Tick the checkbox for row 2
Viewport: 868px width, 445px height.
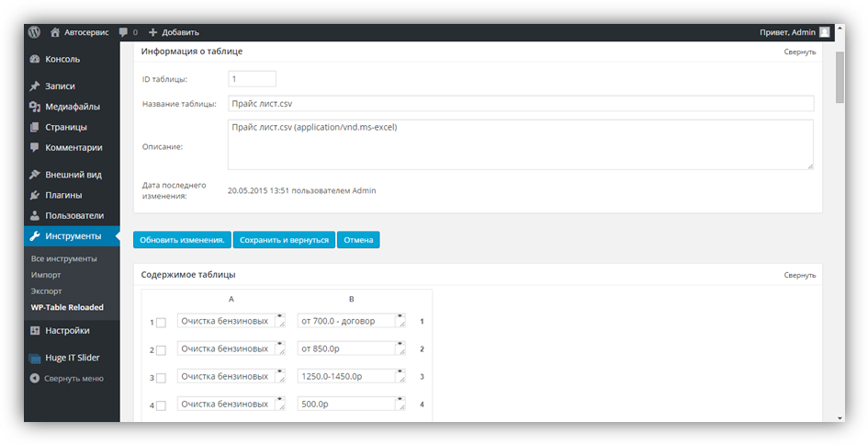[161, 350]
